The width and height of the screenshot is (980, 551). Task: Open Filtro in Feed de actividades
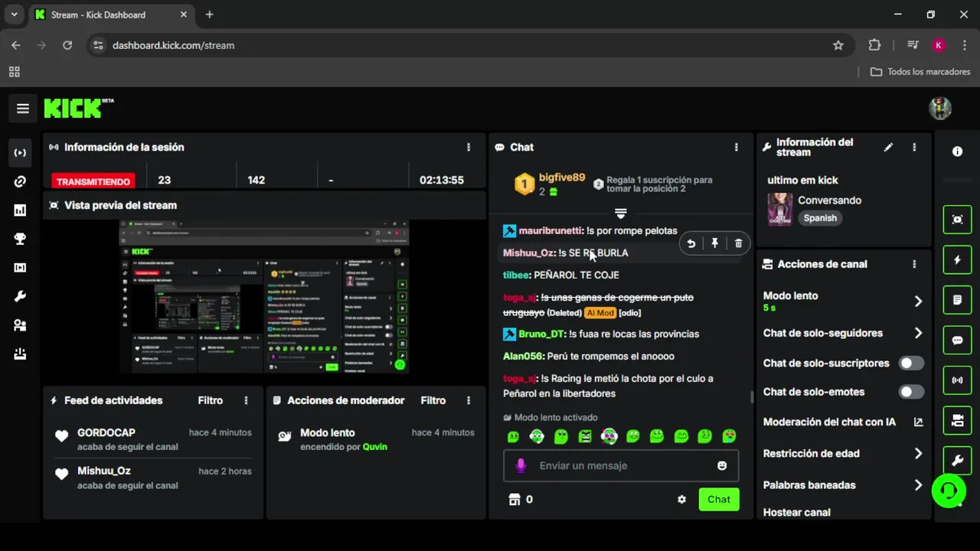[211, 400]
